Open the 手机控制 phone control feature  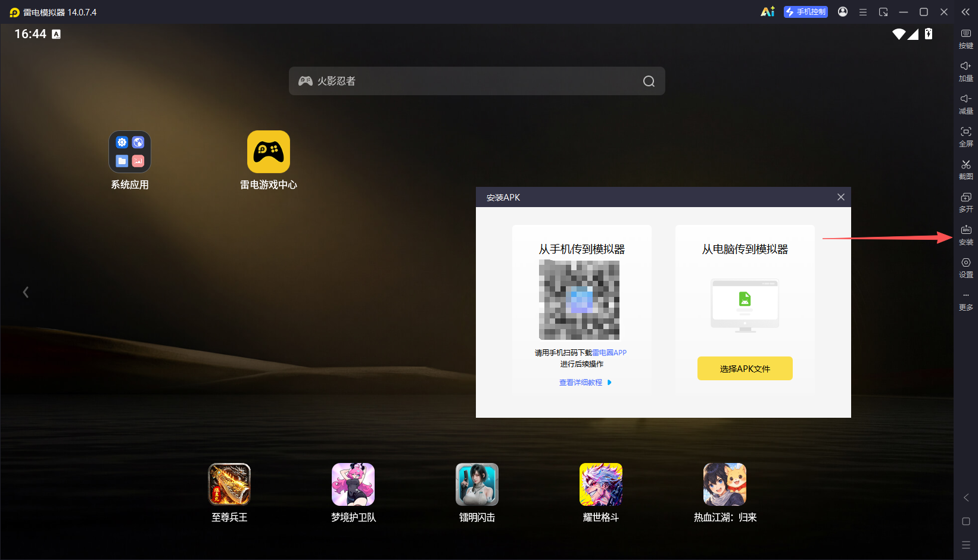tap(805, 12)
